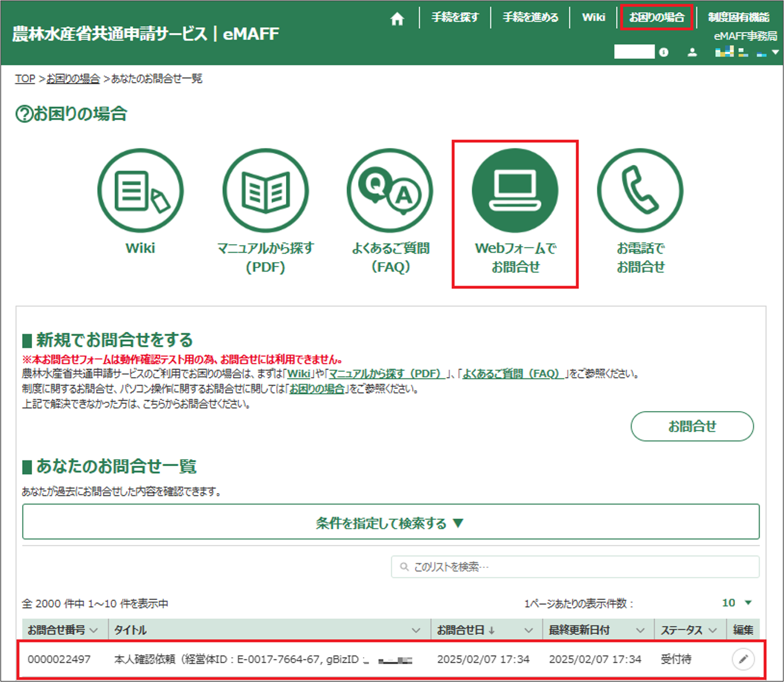Open the お問合せ番号 column dropdown
The height and width of the screenshot is (682, 784).
pos(94,630)
